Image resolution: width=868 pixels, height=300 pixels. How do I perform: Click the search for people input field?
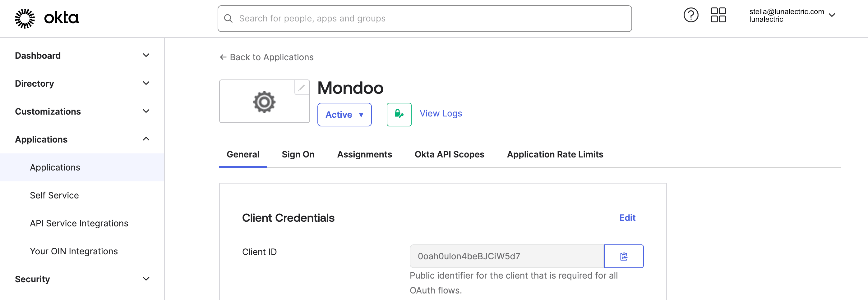click(425, 19)
